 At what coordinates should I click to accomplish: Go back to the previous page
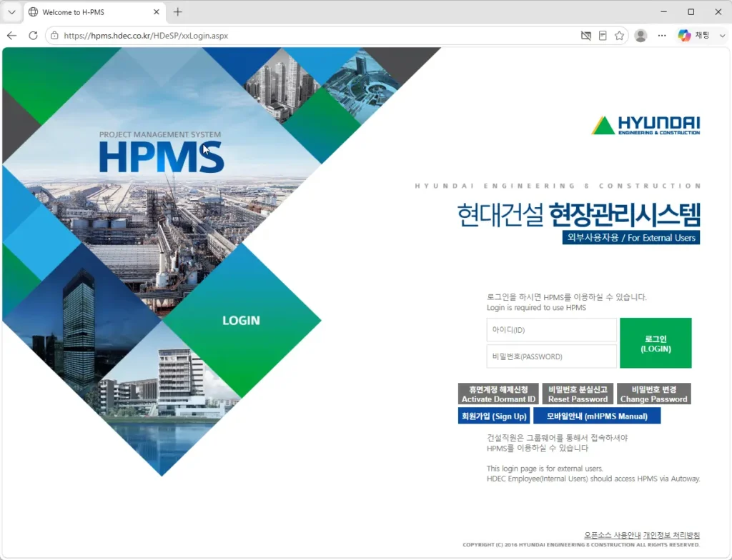11,36
